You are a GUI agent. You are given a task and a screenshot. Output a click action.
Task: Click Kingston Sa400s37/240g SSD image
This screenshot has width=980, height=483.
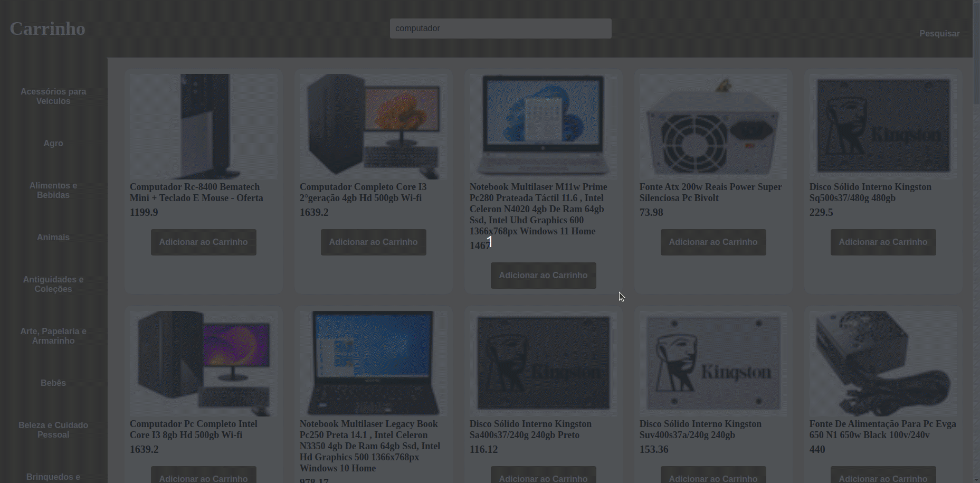click(x=544, y=364)
